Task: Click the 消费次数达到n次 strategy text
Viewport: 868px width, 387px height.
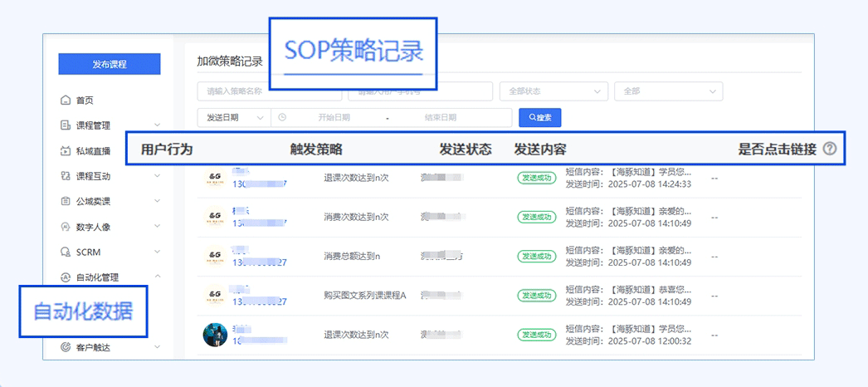Action: pyautogui.click(x=356, y=217)
